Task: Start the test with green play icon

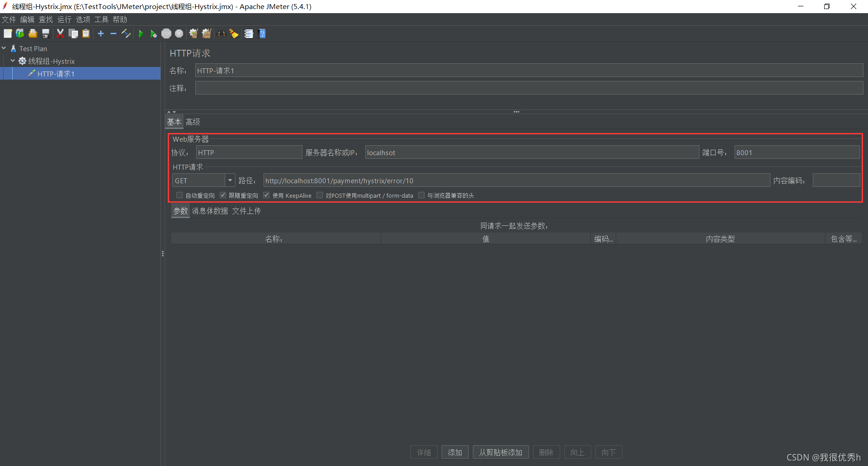Action: [x=141, y=33]
